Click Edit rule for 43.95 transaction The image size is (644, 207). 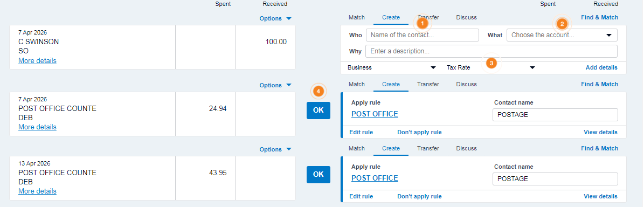361,196
